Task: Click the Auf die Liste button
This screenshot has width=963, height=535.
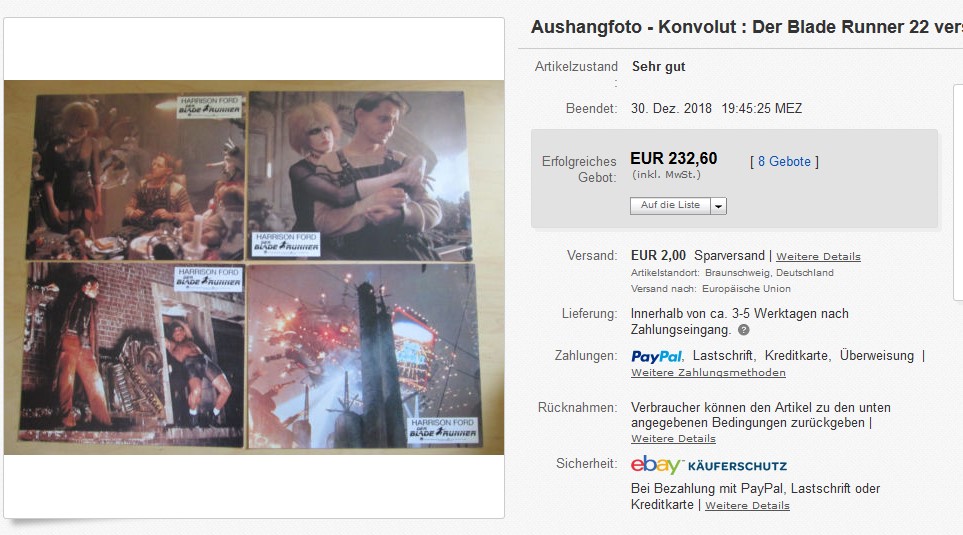Action: coord(670,206)
